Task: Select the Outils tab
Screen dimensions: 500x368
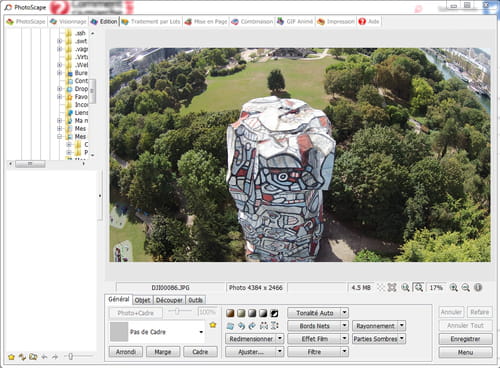Action: coord(195,300)
